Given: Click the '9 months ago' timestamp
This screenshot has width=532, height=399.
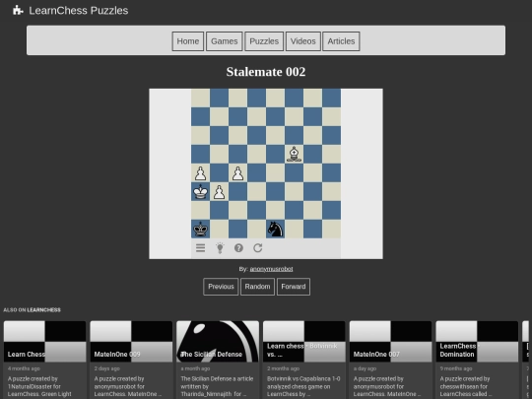Looking at the screenshot, I should click(456, 368).
